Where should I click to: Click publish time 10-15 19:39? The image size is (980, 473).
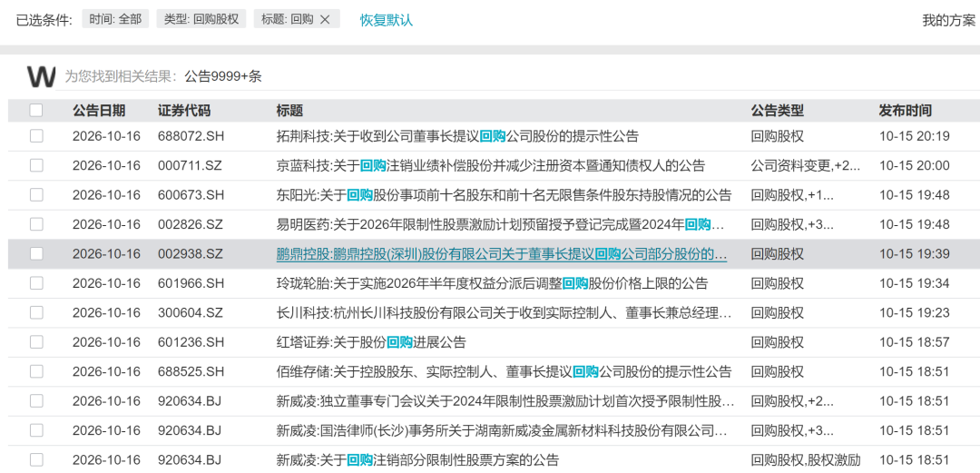point(915,254)
